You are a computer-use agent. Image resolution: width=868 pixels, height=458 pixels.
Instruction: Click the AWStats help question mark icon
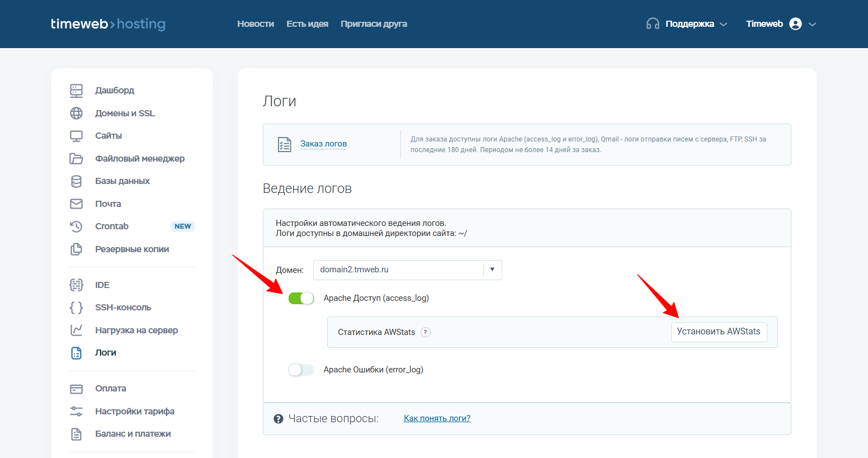click(426, 332)
